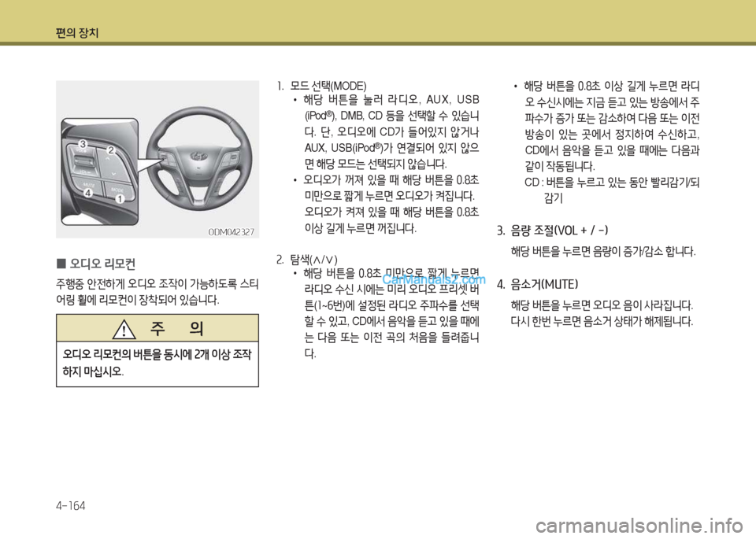Click the '편의 장치' header title

pyautogui.click(x=77, y=33)
